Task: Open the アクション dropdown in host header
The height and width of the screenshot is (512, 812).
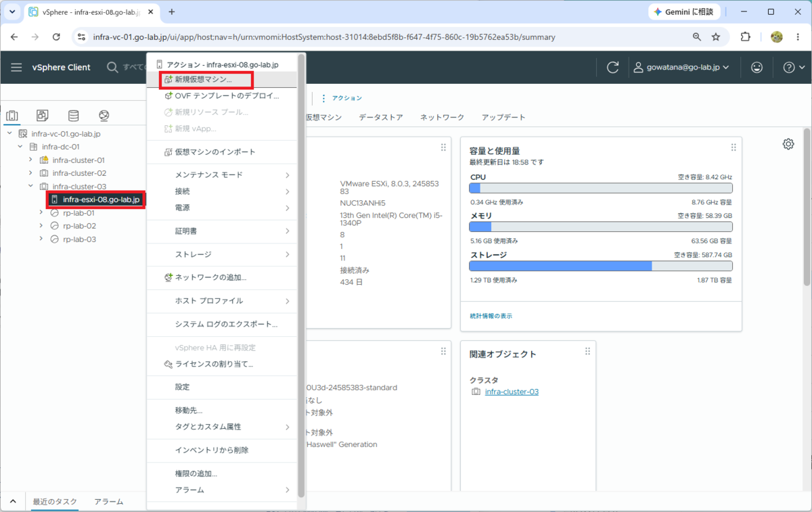Action: pyautogui.click(x=341, y=98)
